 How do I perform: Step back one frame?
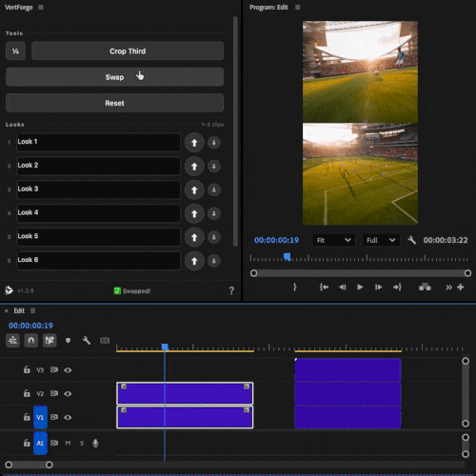pos(342,288)
